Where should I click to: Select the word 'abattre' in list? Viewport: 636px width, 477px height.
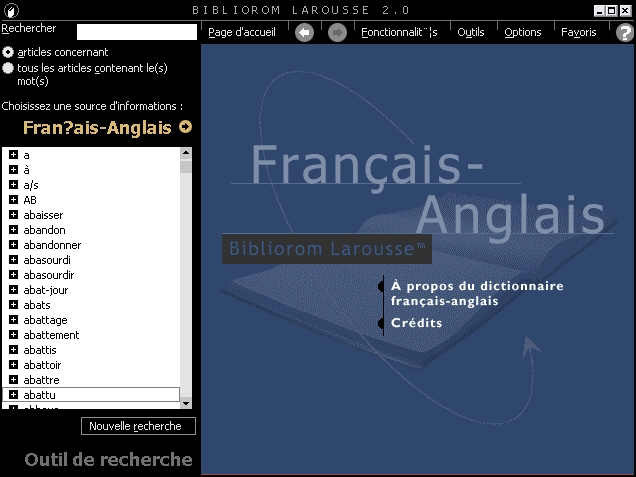[x=41, y=380]
